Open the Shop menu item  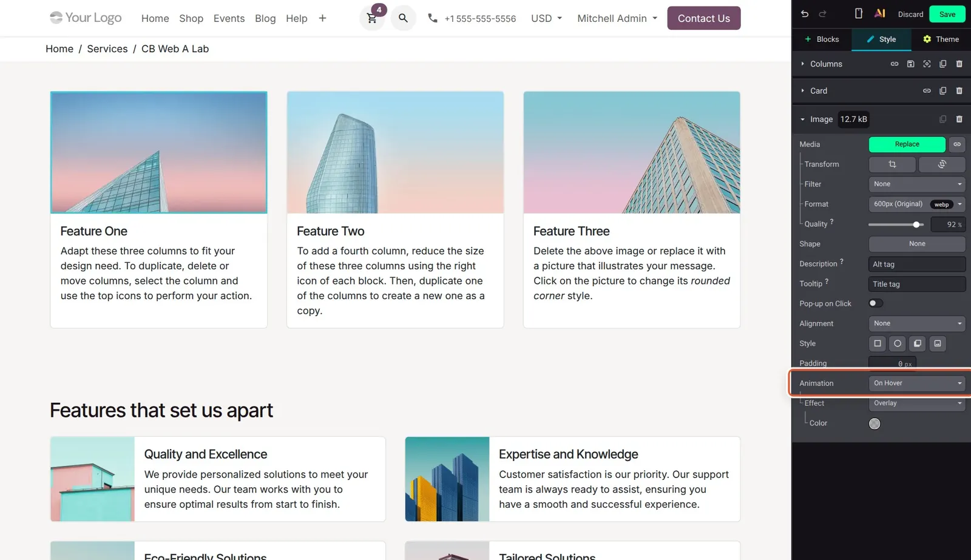[x=191, y=18]
